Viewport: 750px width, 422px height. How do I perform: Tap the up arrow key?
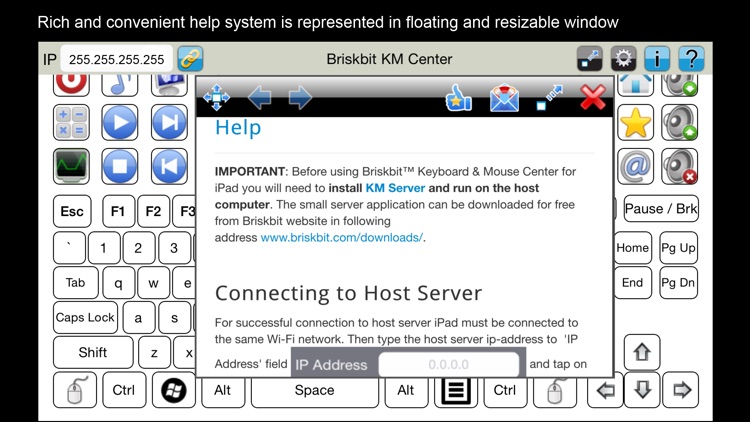pyautogui.click(x=642, y=353)
